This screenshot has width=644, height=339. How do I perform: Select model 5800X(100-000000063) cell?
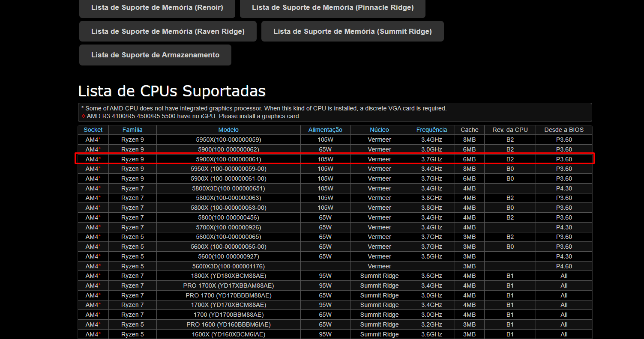pyautogui.click(x=228, y=198)
